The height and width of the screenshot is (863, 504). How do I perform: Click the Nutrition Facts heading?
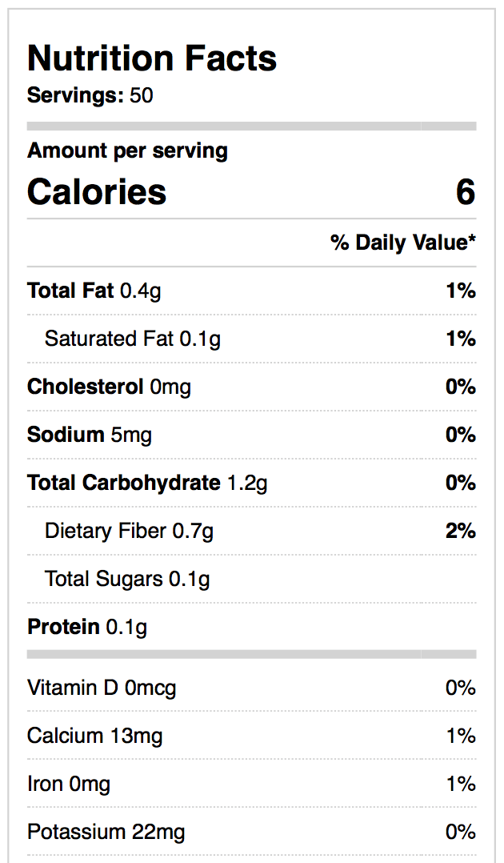[x=152, y=58]
